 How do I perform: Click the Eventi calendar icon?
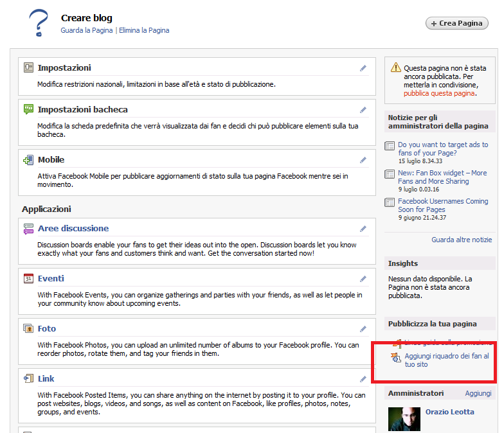click(28, 279)
